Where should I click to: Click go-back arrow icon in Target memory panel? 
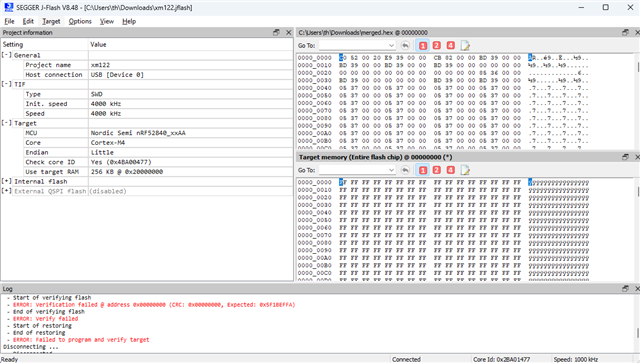coord(405,170)
